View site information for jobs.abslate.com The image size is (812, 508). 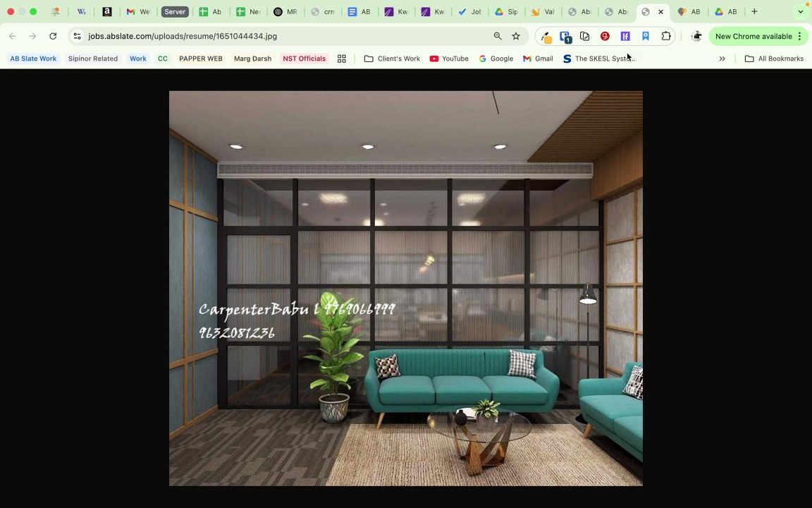[77, 36]
